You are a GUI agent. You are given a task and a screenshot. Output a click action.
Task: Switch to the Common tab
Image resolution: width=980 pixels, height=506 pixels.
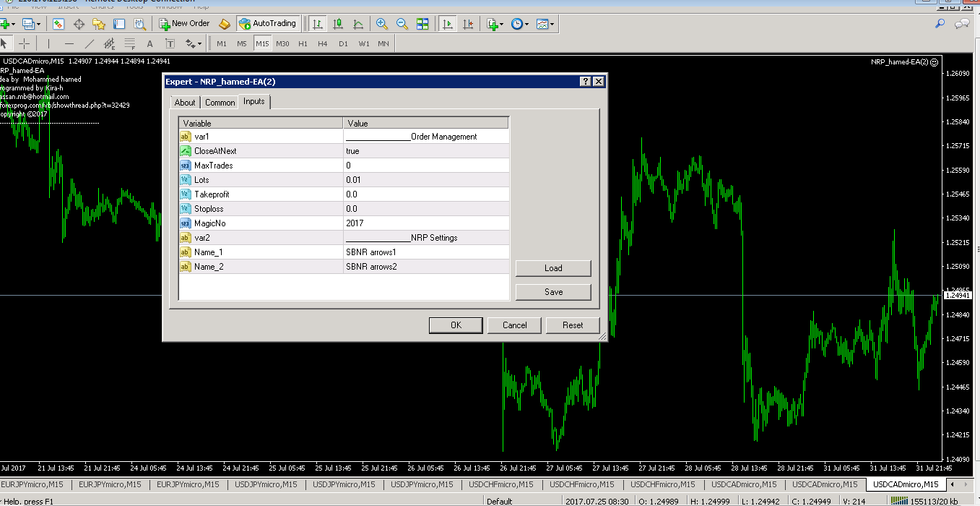click(220, 103)
